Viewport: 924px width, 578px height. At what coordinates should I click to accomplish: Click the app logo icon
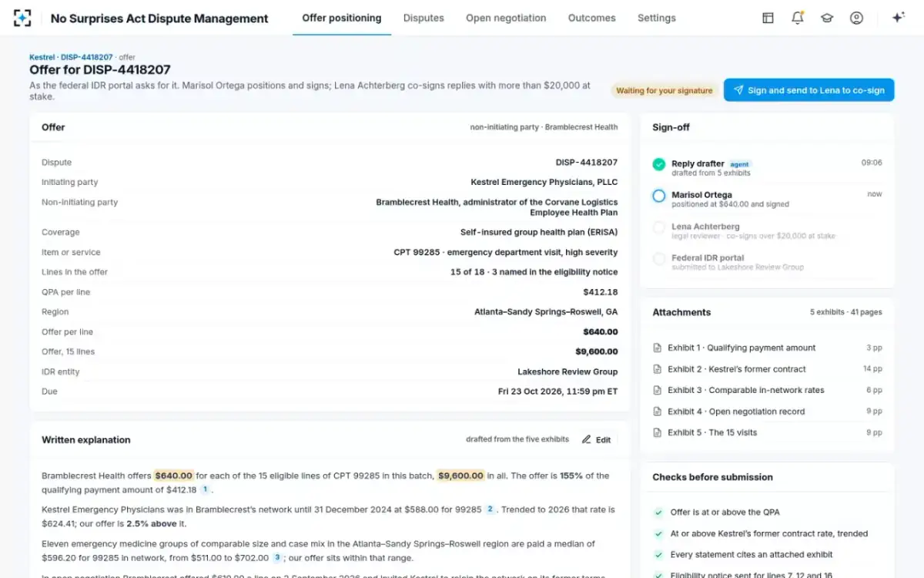coord(22,18)
